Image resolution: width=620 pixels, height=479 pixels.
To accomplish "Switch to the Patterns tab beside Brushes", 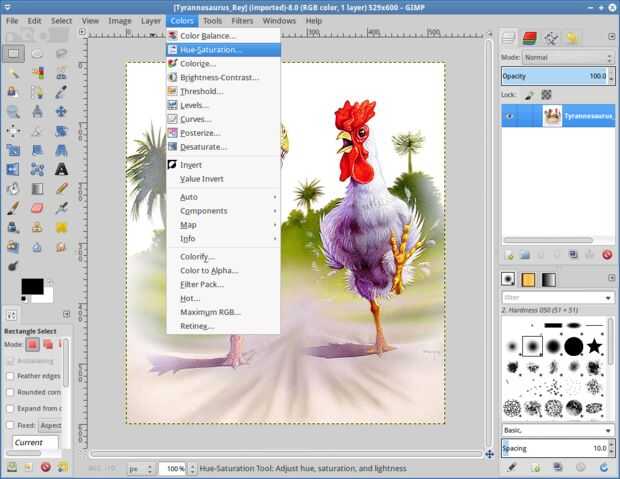I will [528, 280].
